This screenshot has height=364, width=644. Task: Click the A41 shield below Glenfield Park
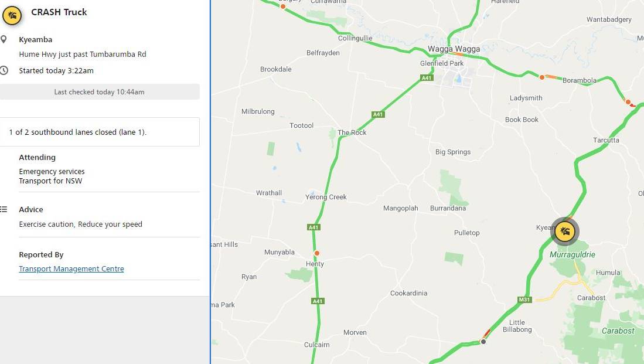click(427, 77)
